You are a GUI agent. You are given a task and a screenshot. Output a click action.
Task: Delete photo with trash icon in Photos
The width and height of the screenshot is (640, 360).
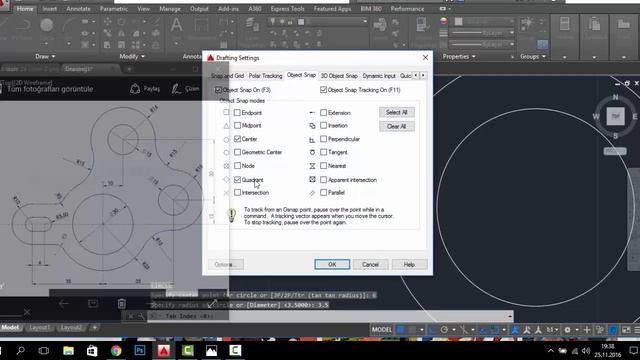122,304
